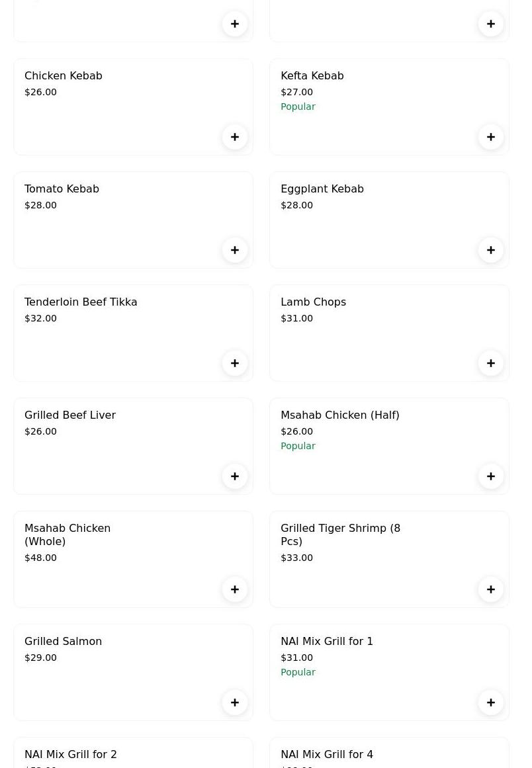Open Grilled Tiger Shrimp (8 Pcs) details
This screenshot has width=532, height=768.
(340, 534)
